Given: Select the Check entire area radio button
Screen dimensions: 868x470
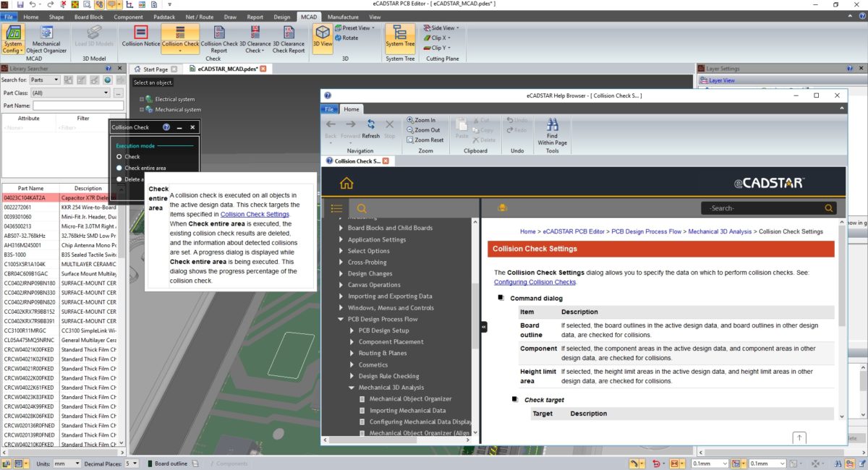Looking at the screenshot, I should 119,168.
